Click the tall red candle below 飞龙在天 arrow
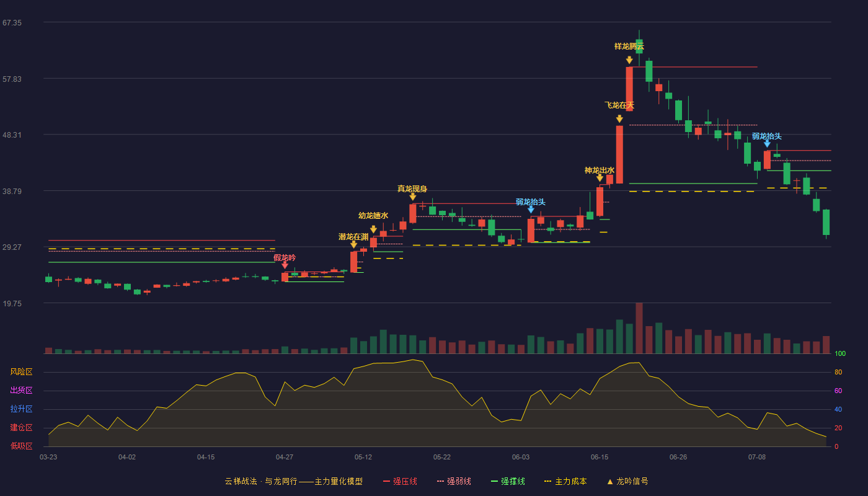 tap(619, 154)
